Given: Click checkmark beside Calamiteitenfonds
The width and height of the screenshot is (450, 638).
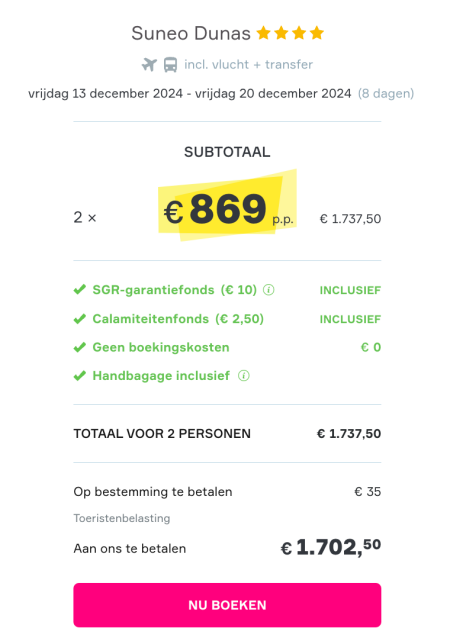Looking at the screenshot, I should click(x=80, y=319).
